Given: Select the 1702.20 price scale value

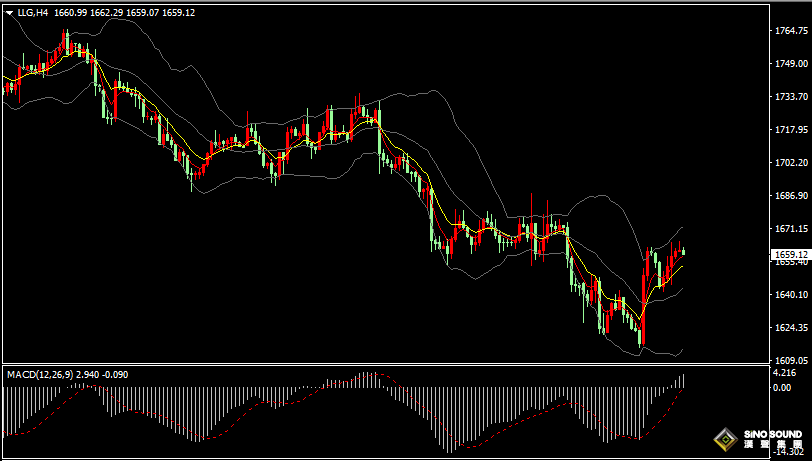Looking at the screenshot, I should (x=791, y=163).
